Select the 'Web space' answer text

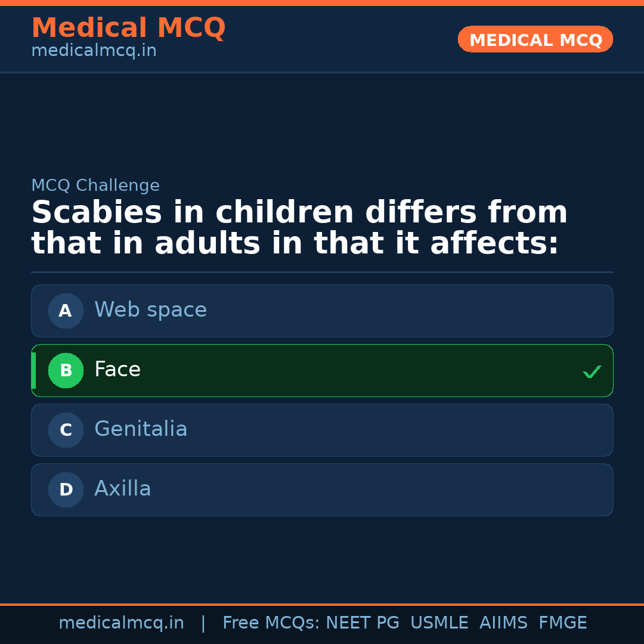(x=150, y=310)
